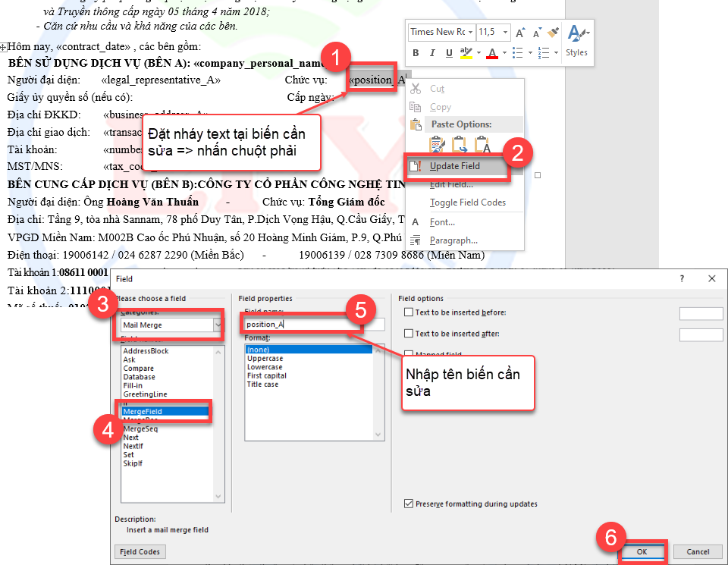The width and height of the screenshot is (728, 565).
Task: Choose Toggle Field Codes from context menu
Action: tap(467, 202)
